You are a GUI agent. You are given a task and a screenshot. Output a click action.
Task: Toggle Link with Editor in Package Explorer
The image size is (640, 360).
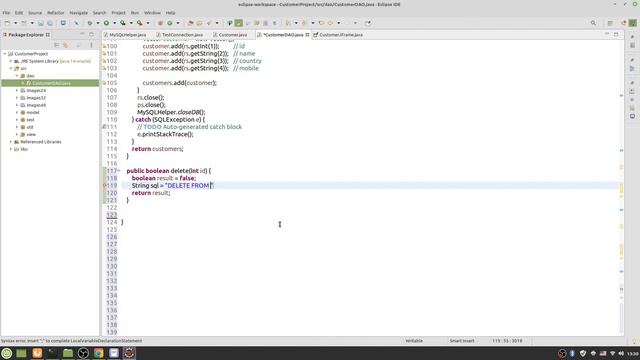[66, 45]
